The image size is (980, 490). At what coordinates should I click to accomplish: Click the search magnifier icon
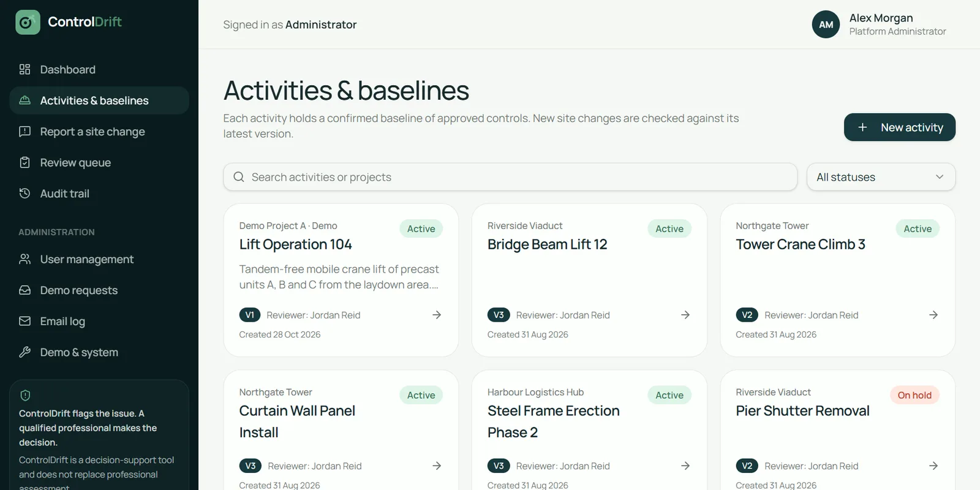click(239, 177)
